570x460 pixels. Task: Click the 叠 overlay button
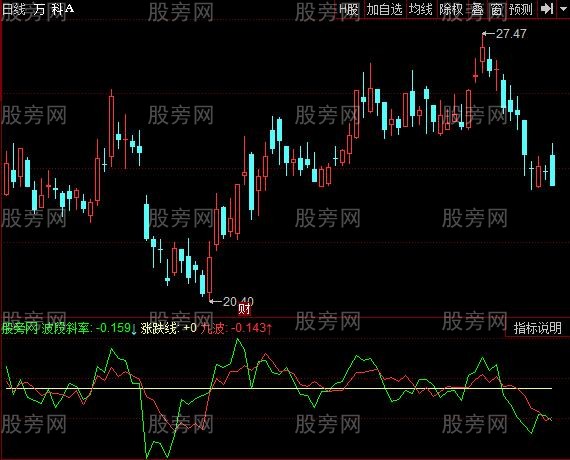coord(477,9)
